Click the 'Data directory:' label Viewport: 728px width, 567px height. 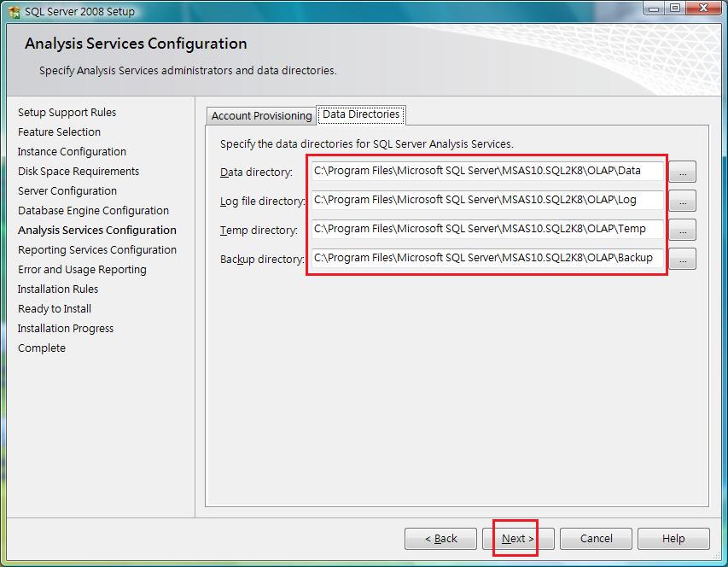(256, 172)
